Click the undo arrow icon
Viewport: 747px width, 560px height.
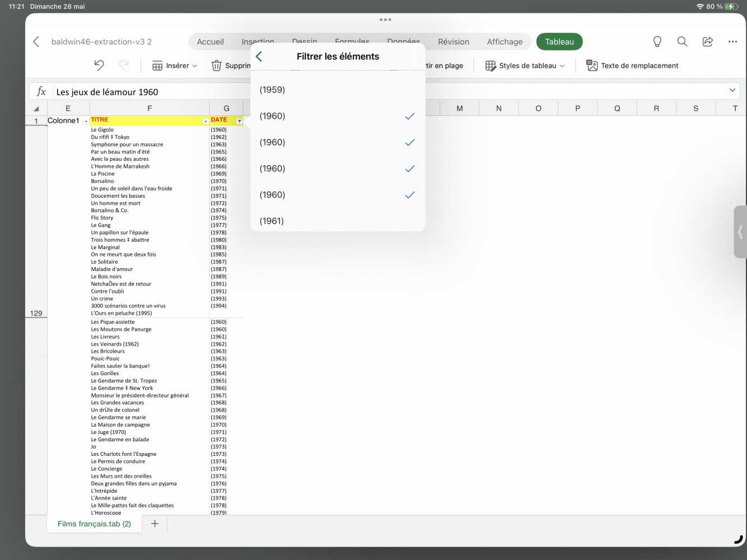pos(99,66)
